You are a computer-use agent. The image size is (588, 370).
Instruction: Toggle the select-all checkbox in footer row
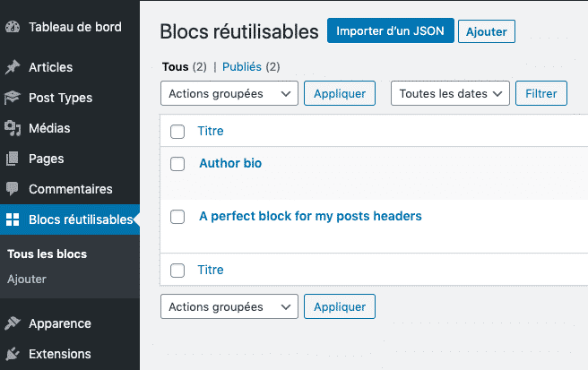pos(177,271)
